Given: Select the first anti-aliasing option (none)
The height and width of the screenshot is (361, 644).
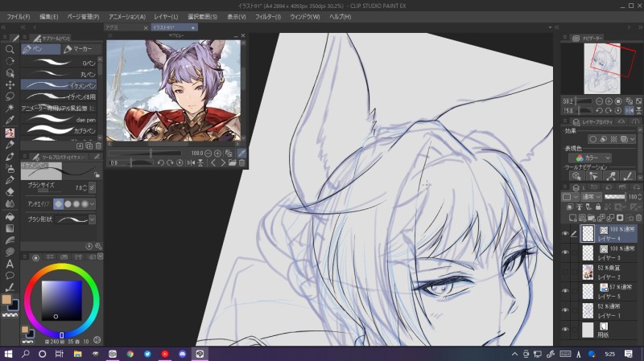Looking at the screenshot, I should coord(58,204).
